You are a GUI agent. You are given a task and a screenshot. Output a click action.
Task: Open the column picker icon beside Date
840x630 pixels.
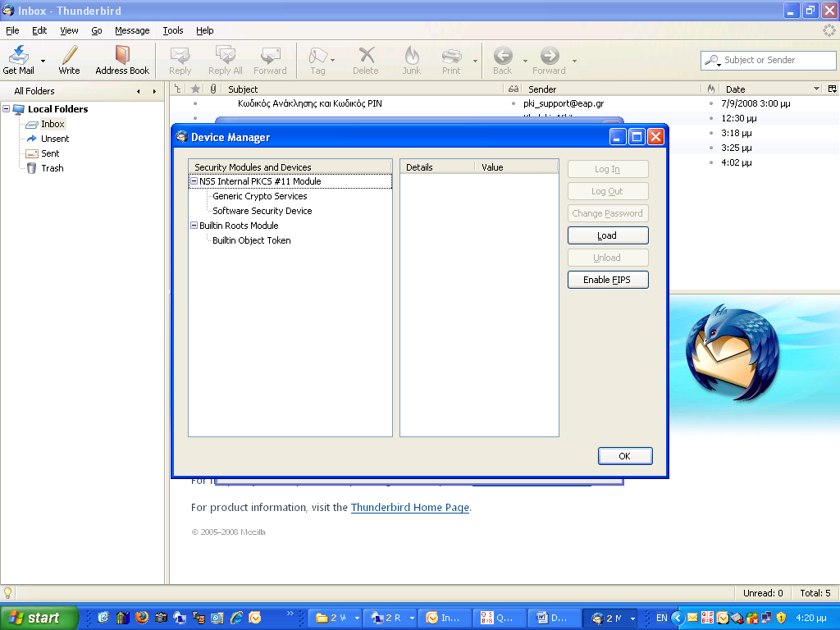833,89
